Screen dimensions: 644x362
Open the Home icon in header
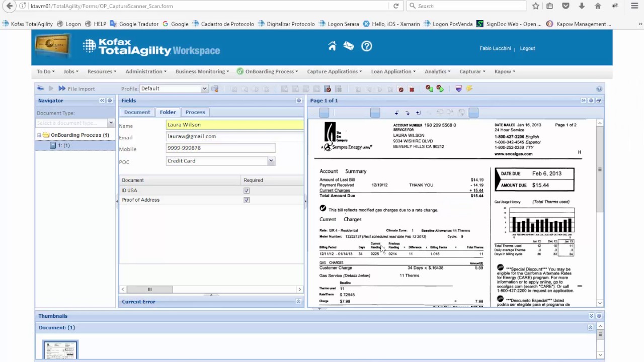332,46
